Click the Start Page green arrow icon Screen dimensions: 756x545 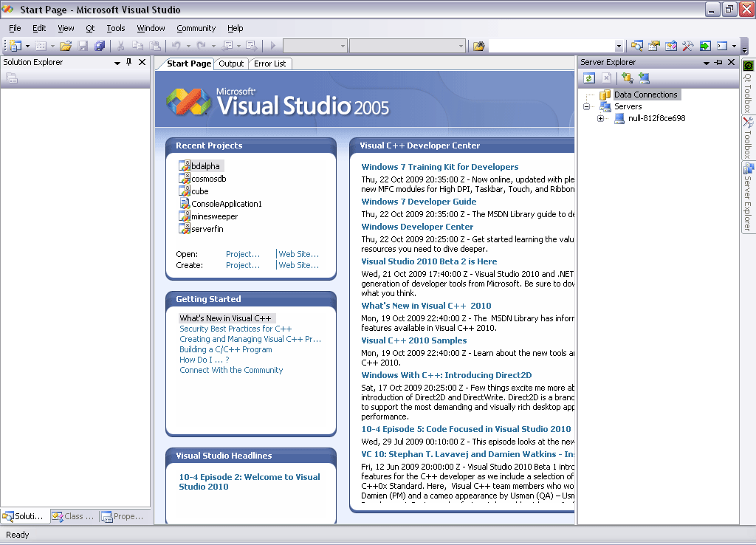pos(705,46)
